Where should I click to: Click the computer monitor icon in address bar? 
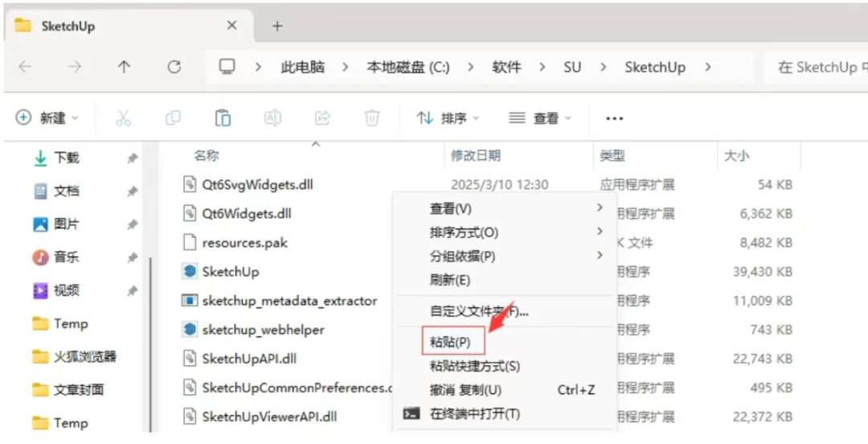[x=227, y=67]
